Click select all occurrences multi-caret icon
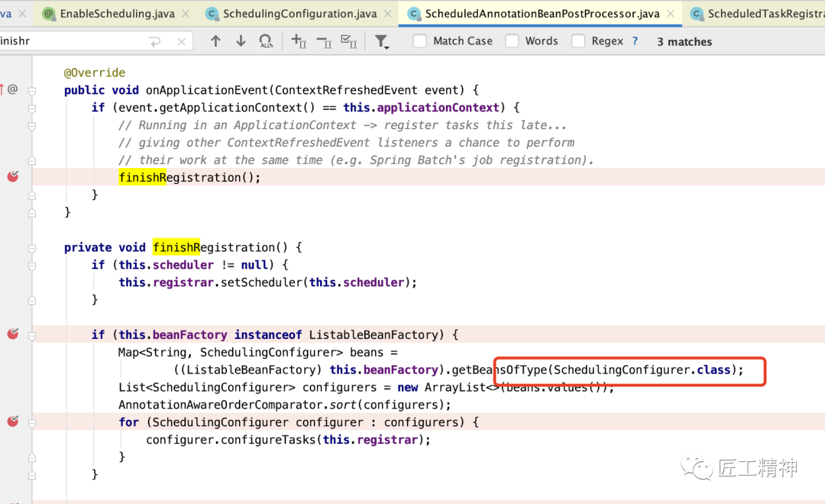This screenshot has width=825, height=504. (349, 41)
